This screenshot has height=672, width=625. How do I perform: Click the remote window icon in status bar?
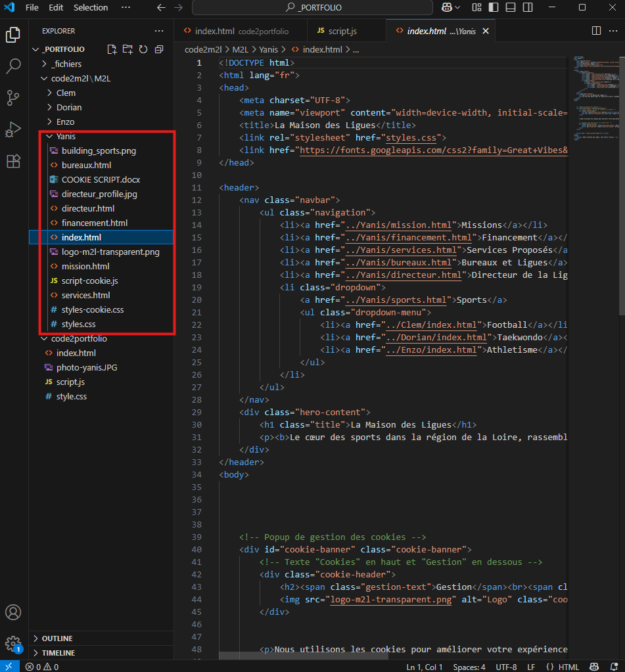click(9, 667)
